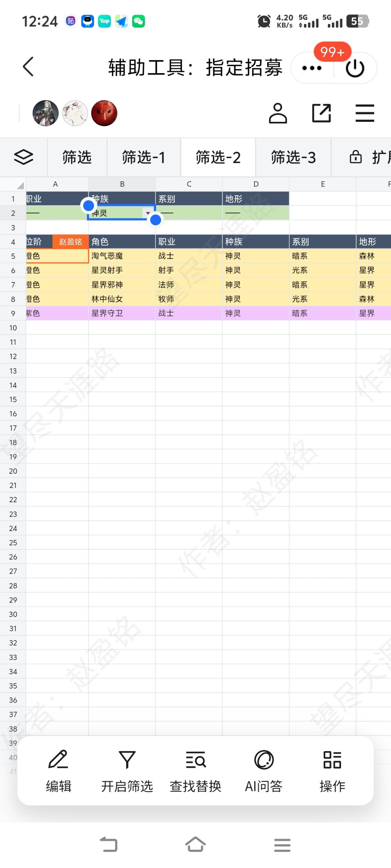Viewport: 391px width, 868px height.
Task: Switch to the 筛选 sheet tab
Action: pyautogui.click(x=77, y=157)
